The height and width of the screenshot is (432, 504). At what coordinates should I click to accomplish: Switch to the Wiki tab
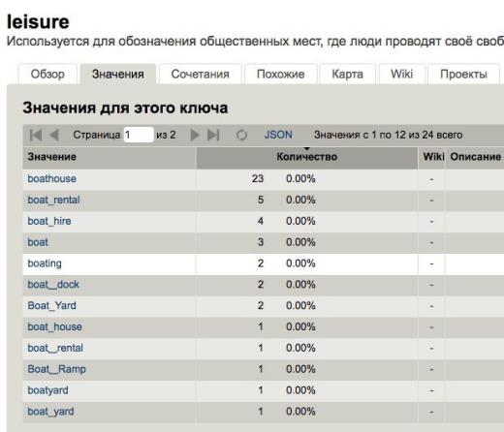401,75
